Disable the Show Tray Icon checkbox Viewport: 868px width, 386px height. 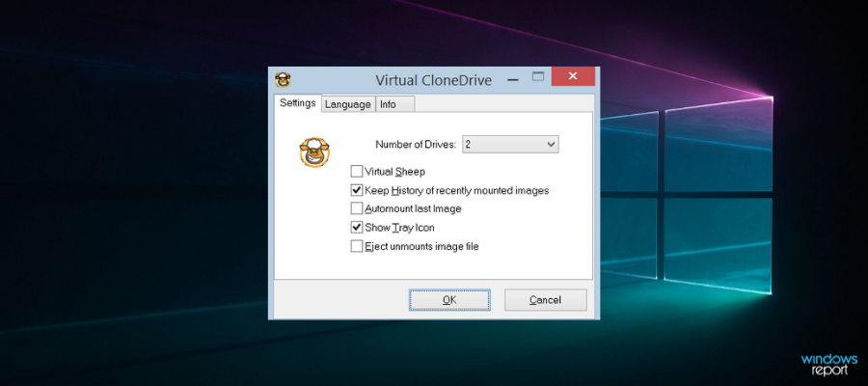pos(357,227)
